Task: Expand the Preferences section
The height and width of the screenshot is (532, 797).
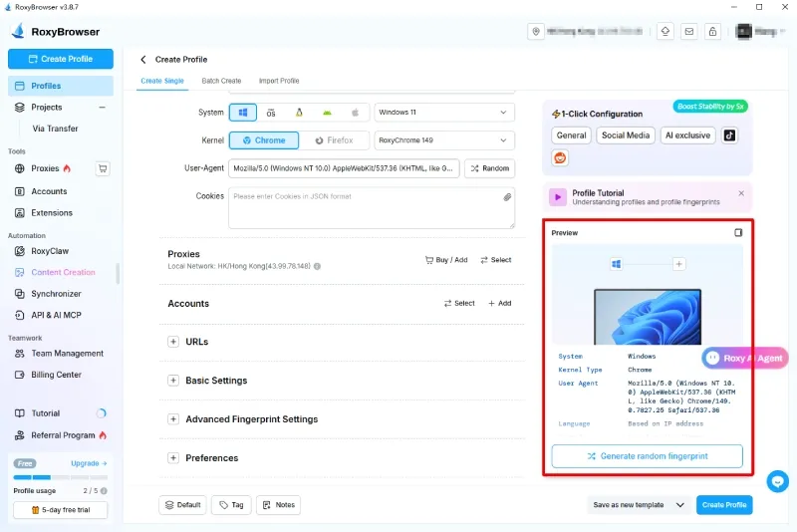Action: tap(173, 458)
